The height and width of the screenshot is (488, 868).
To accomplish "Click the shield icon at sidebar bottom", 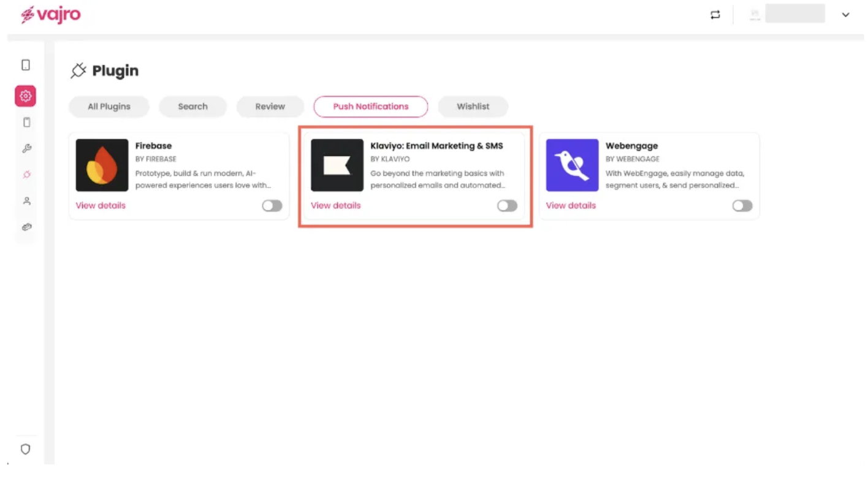I will click(25, 449).
